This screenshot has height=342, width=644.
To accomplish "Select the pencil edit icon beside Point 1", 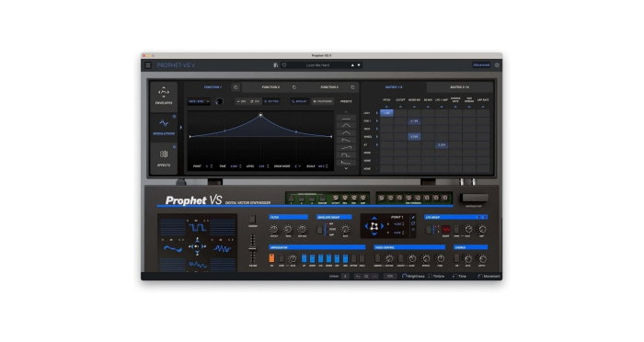I will point(413,217).
